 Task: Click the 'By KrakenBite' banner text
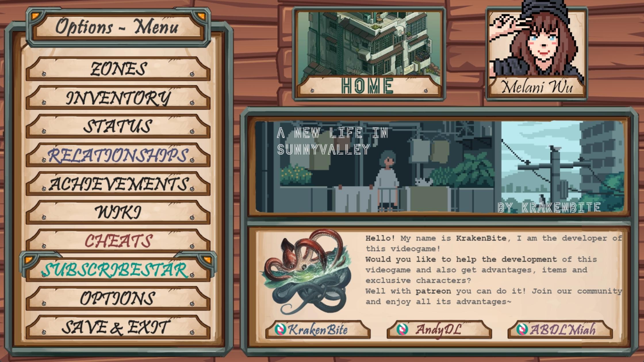pos(549,207)
